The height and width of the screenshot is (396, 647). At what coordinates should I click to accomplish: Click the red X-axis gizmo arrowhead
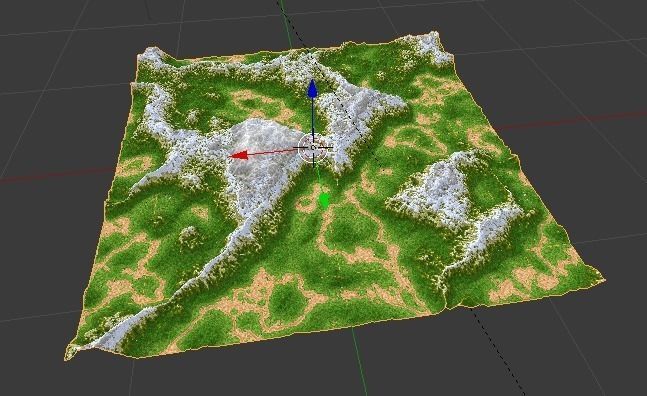[238, 155]
